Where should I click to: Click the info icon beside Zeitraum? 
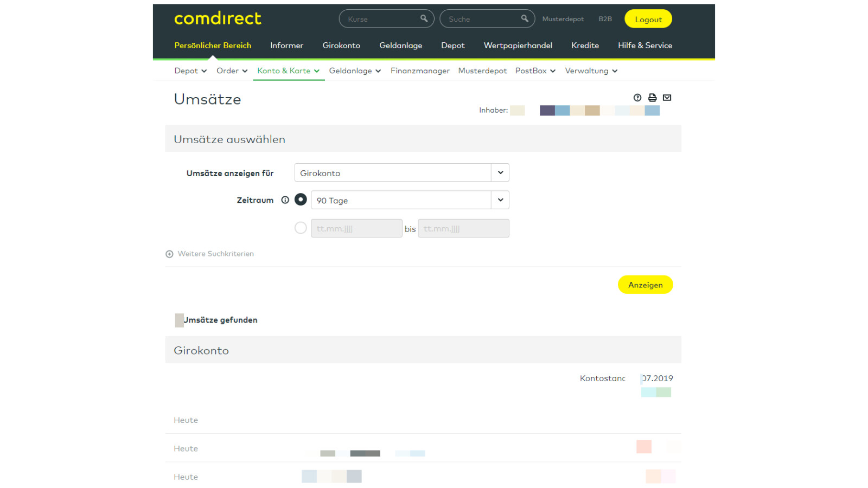(x=285, y=200)
